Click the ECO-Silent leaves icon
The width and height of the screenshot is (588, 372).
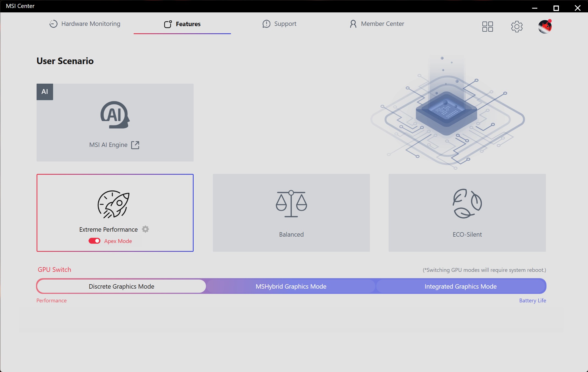pyautogui.click(x=467, y=204)
